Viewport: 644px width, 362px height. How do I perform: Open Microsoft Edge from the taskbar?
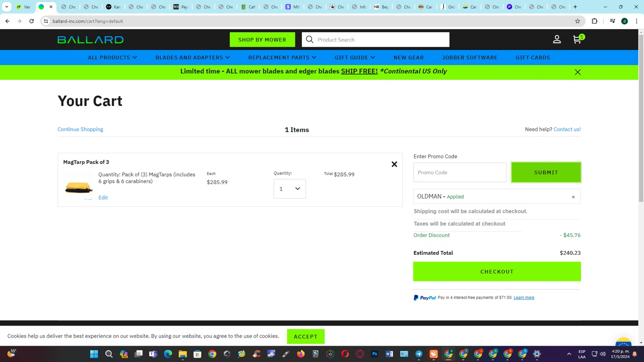168,354
